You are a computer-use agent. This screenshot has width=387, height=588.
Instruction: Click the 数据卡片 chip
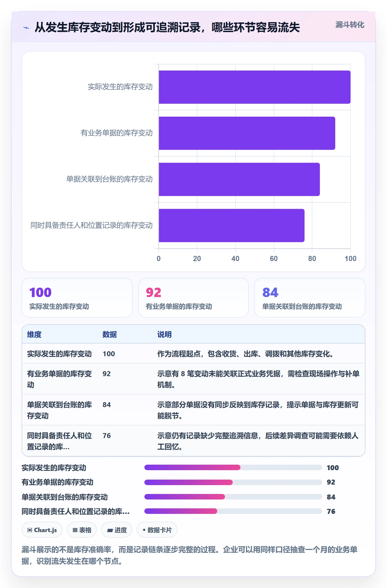point(157,530)
